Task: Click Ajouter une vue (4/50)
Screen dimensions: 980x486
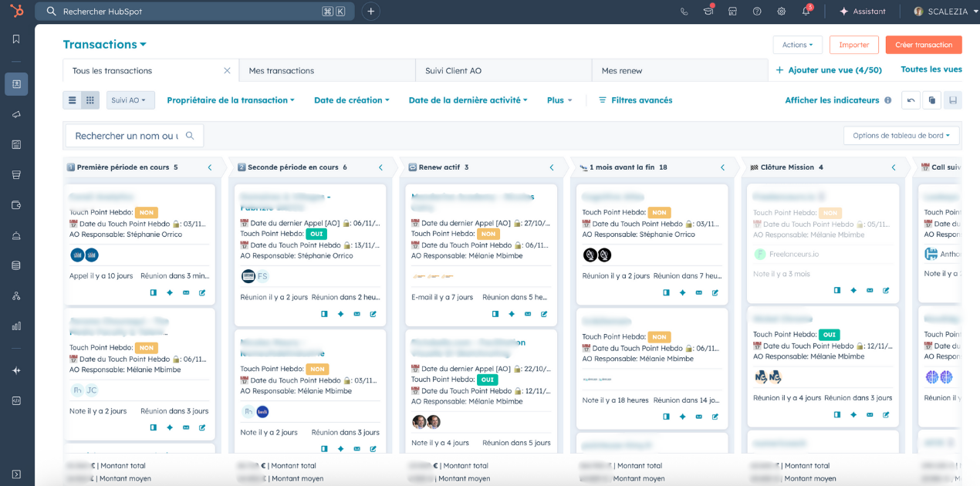Action: pos(828,70)
